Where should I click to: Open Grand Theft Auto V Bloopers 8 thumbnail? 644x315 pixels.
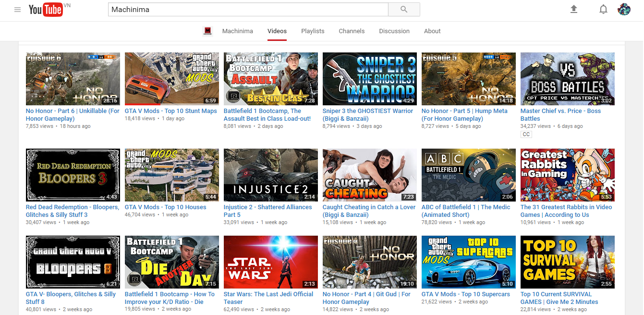(x=73, y=262)
